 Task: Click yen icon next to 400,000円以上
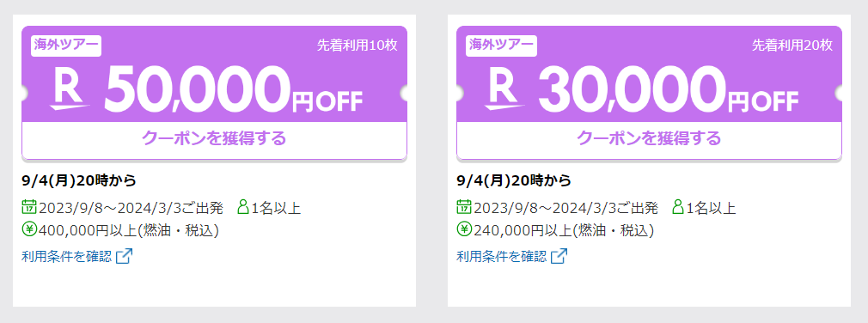pos(28,229)
